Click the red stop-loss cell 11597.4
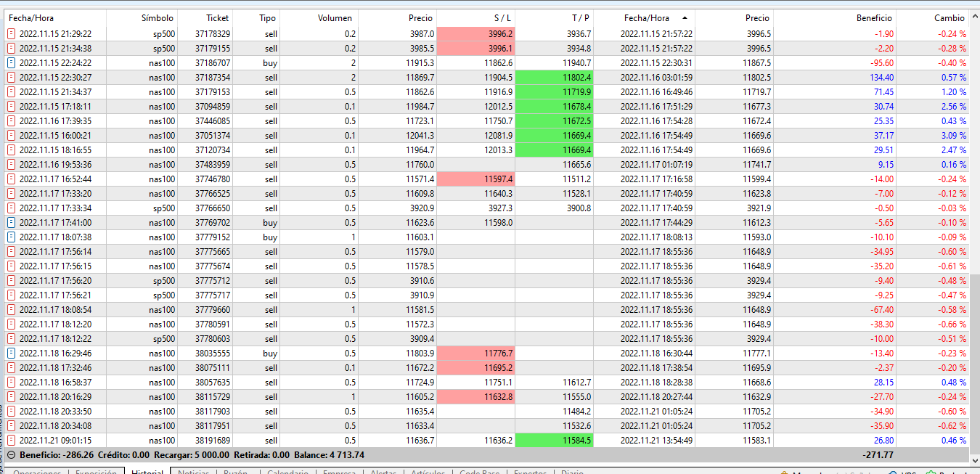Image resolution: width=980 pixels, height=474 pixels. tap(476, 179)
